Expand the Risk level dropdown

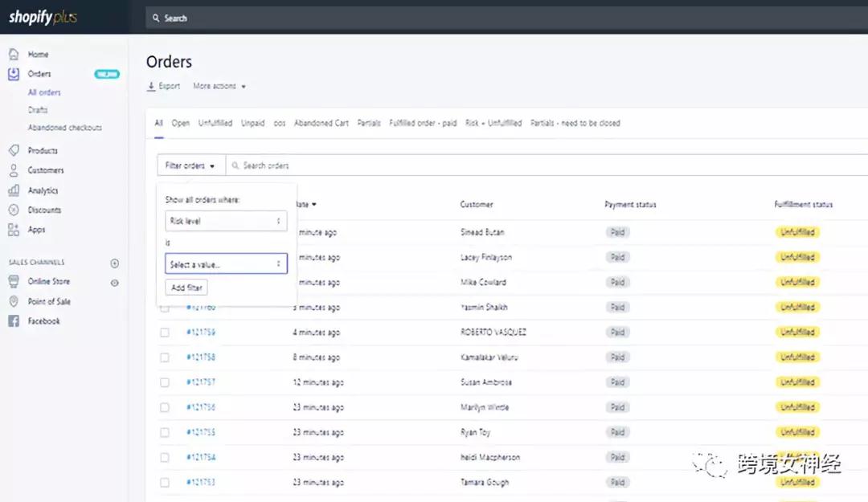[x=226, y=221]
